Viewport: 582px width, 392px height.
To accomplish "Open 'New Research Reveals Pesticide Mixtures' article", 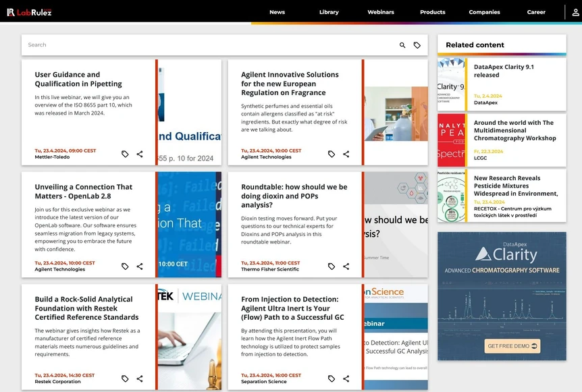I will click(x=516, y=186).
